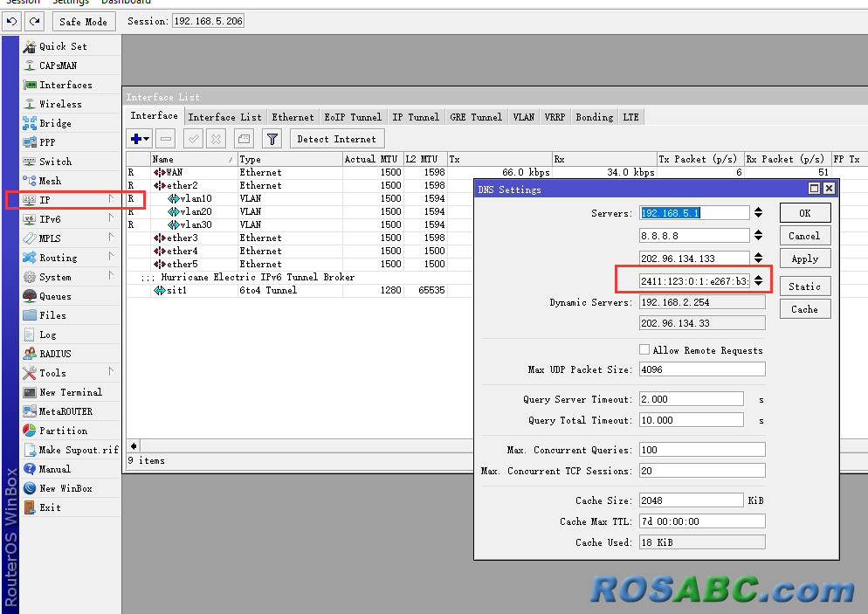868x614 pixels.
Task: Click stepper arrows beside 202.96.134.133 server
Action: click(758, 258)
